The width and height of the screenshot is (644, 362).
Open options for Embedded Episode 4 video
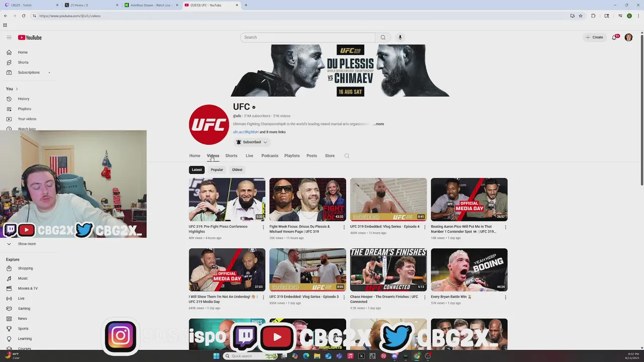pos(425,227)
